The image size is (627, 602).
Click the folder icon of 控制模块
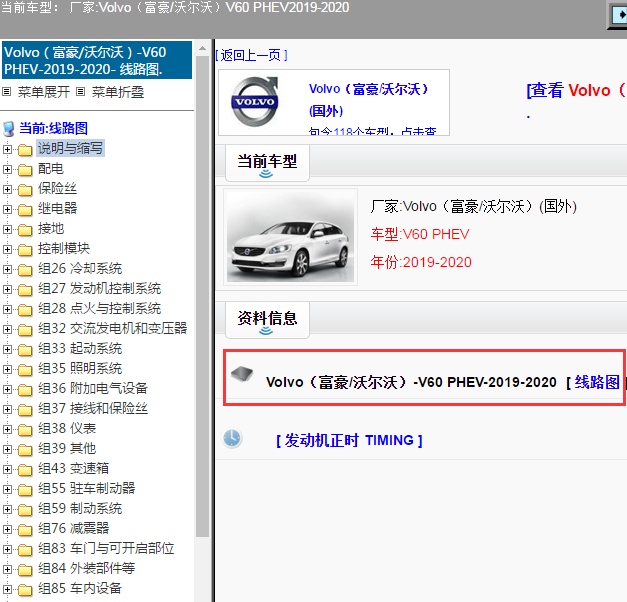coord(25,250)
